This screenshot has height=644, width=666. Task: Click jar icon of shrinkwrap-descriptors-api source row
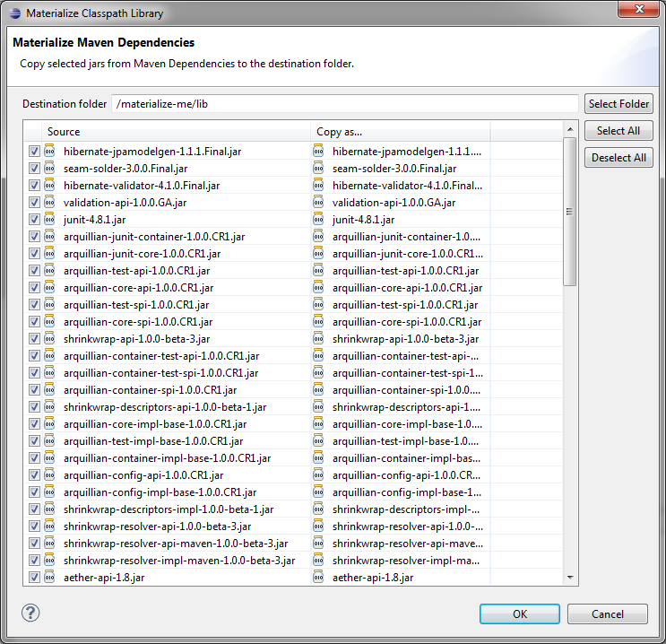point(49,406)
